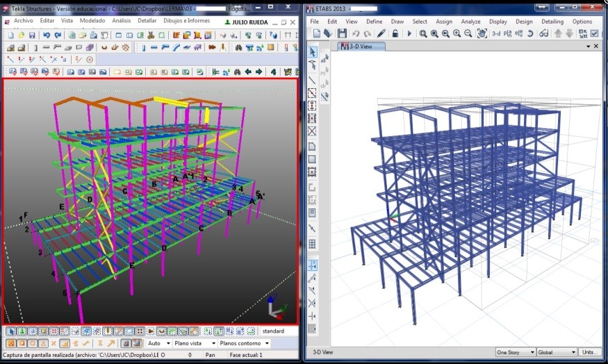Click the Tekla save icon
608x364 pixels.
tap(32, 35)
